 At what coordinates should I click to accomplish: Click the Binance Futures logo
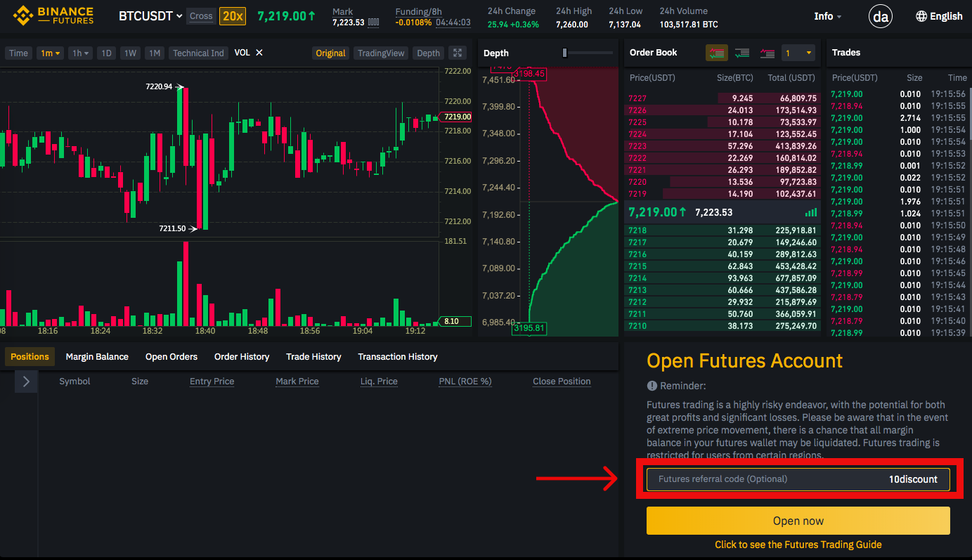pyautogui.click(x=53, y=15)
